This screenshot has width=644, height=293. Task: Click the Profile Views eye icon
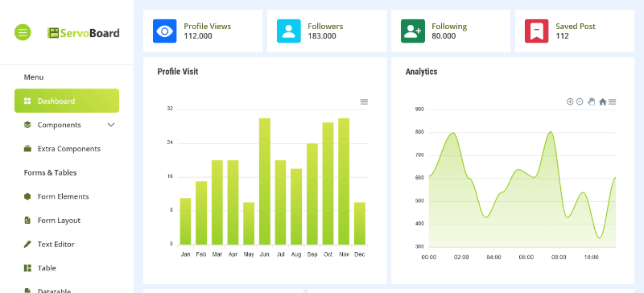(x=165, y=31)
